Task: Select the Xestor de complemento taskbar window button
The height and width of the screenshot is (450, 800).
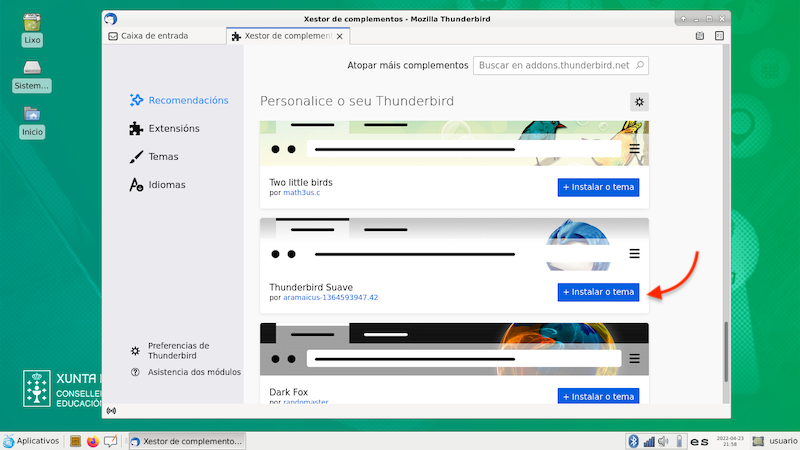Action: 187,441
